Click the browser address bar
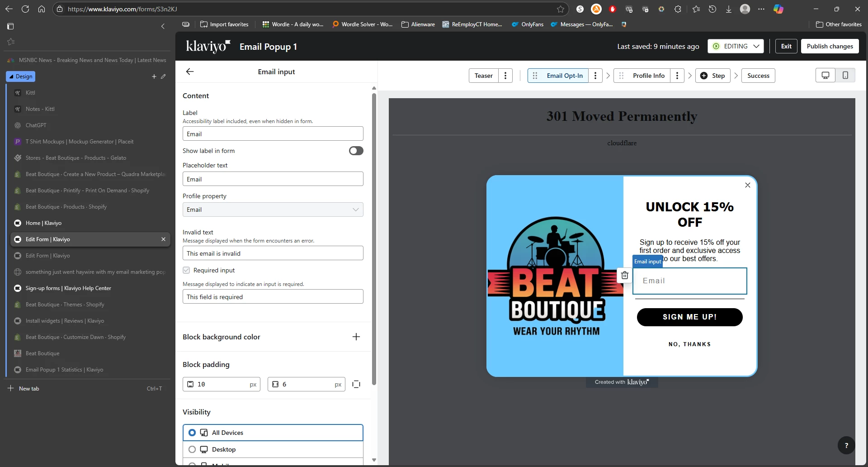The image size is (868, 467). [x=312, y=9]
